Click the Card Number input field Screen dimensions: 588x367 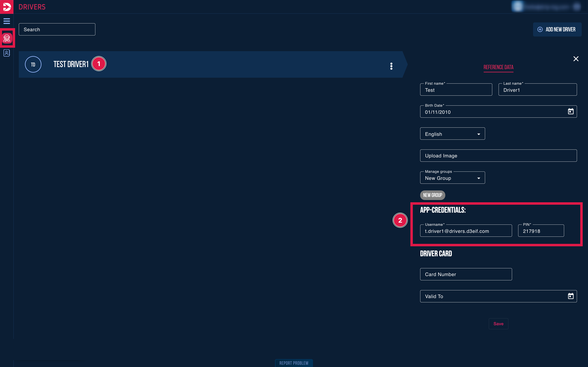coord(466,274)
